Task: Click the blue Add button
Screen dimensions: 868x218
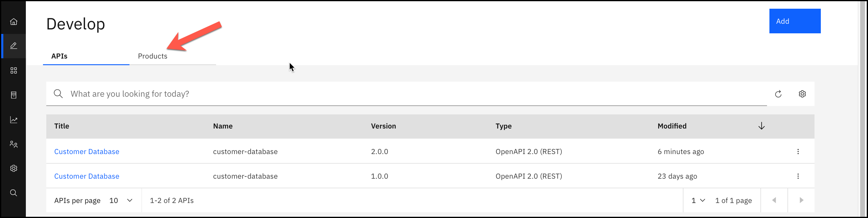Action: (795, 21)
